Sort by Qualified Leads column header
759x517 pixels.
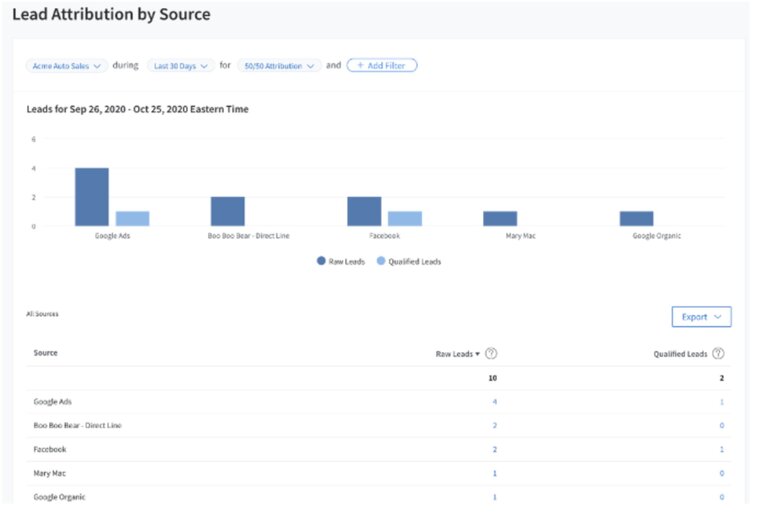click(680, 354)
